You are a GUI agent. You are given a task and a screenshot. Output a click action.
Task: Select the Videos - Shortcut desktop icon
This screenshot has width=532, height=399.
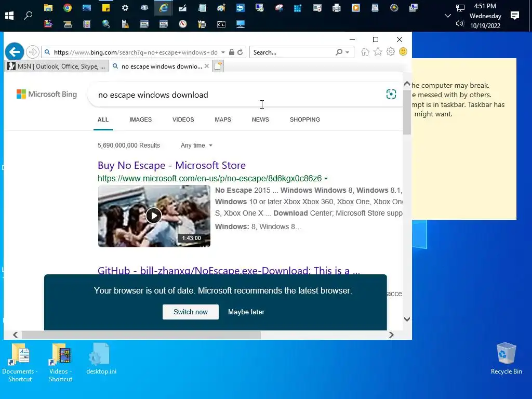pyautogui.click(x=60, y=362)
